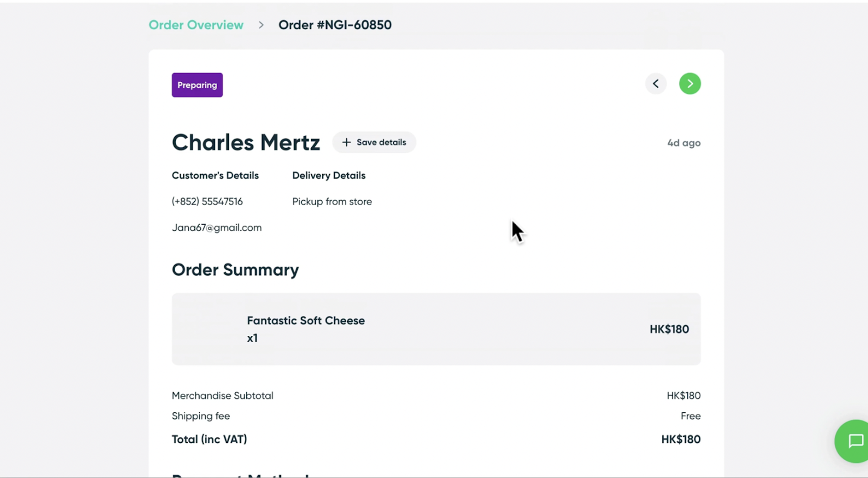The width and height of the screenshot is (868, 478).
Task: Click the 4d ago timestamp
Action: pyautogui.click(x=684, y=143)
